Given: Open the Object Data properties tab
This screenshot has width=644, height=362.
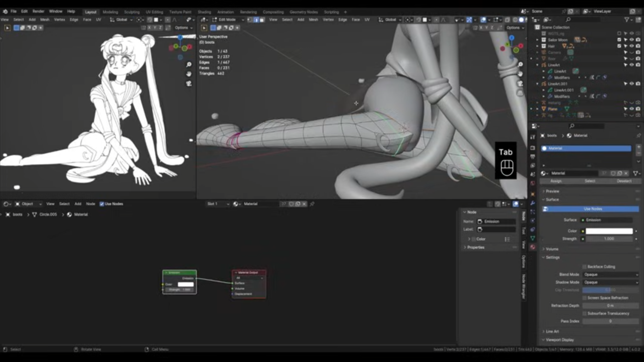Looking at the screenshot, I should [x=533, y=238].
